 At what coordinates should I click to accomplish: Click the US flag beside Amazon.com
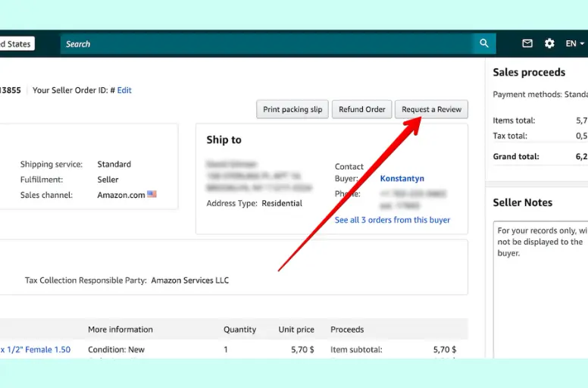pos(152,195)
